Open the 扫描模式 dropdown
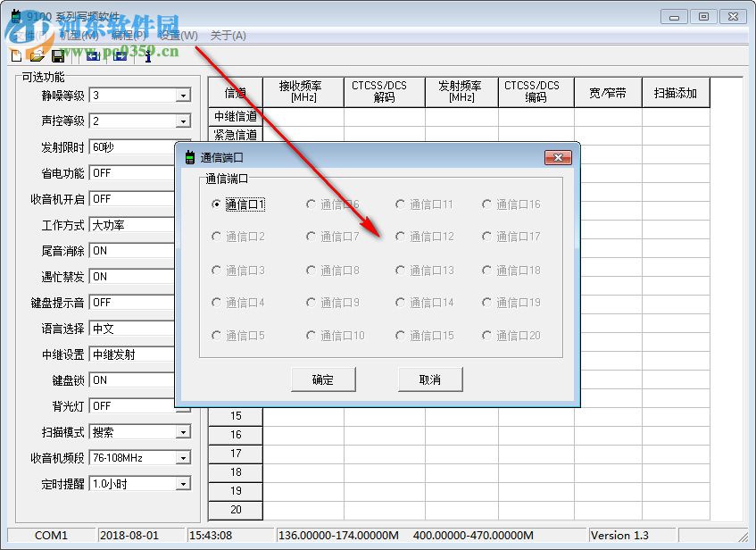The height and width of the screenshot is (550, 756). [183, 432]
